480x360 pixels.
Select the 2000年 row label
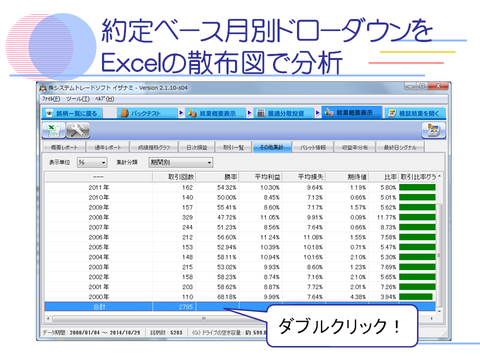(x=99, y=297)
